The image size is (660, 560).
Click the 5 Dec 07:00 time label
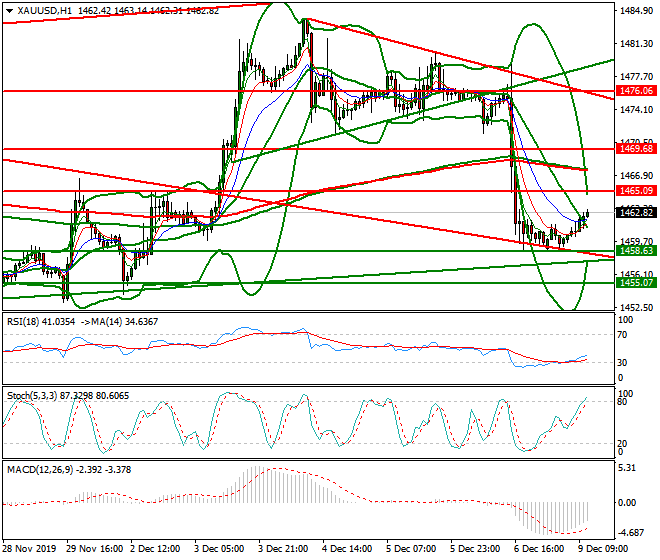[x=411, y=549]
